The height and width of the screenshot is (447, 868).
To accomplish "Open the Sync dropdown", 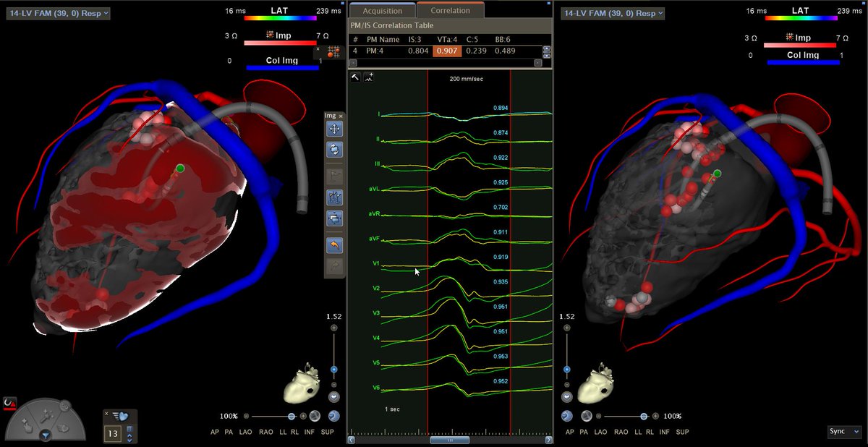I will click(x=844, y=431).
